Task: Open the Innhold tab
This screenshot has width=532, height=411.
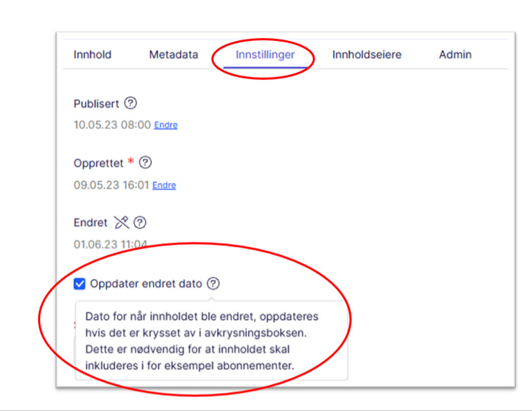Action: [92, 55]
